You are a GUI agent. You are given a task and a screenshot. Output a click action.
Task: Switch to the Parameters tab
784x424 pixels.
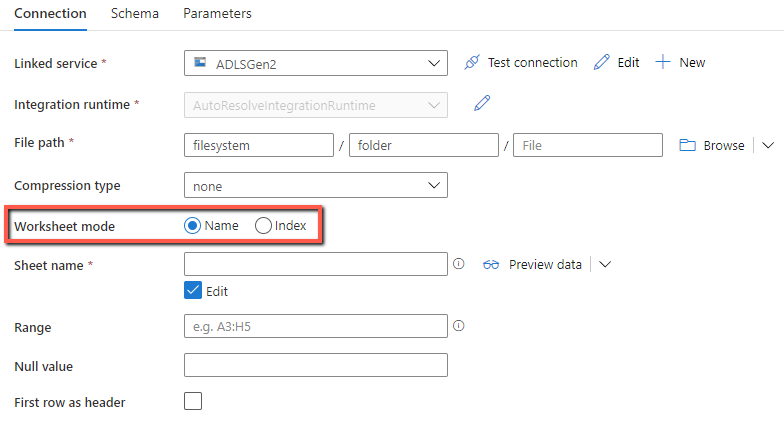click(x=217, y=14)
